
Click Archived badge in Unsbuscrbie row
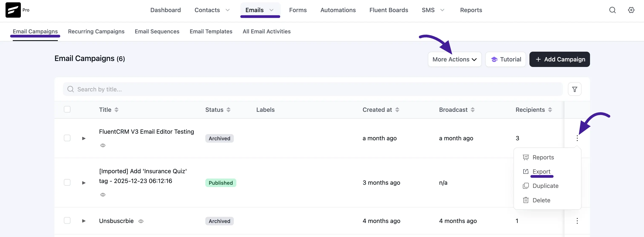(219, 221)
